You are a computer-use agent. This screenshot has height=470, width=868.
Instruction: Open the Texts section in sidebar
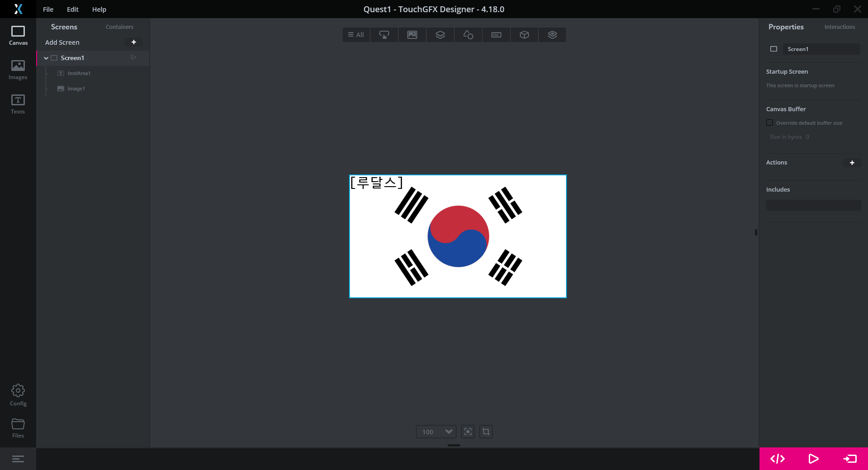[x=18, y=104]
